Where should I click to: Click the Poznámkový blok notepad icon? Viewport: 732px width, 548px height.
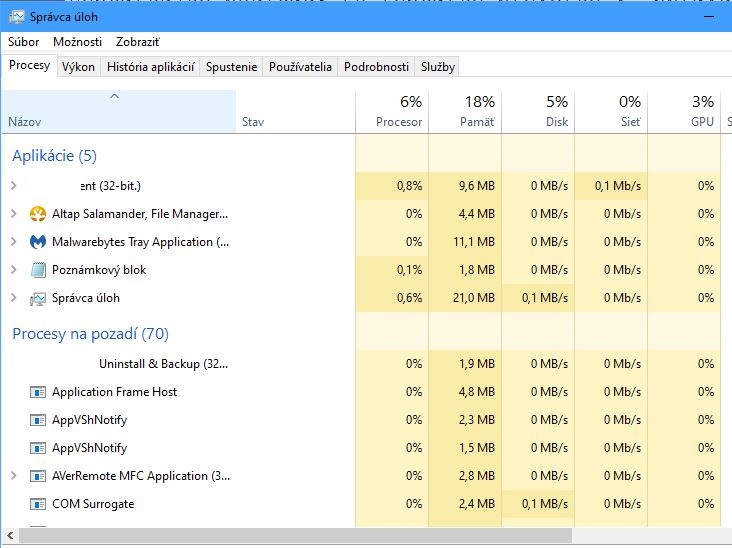(x=38, y=270)
